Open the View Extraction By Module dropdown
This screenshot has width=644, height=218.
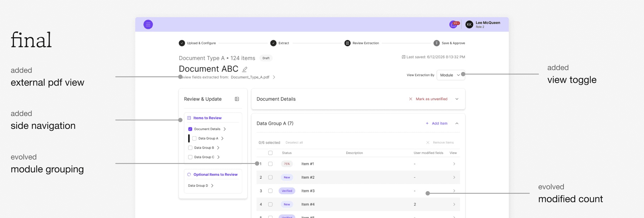point(451,75)
